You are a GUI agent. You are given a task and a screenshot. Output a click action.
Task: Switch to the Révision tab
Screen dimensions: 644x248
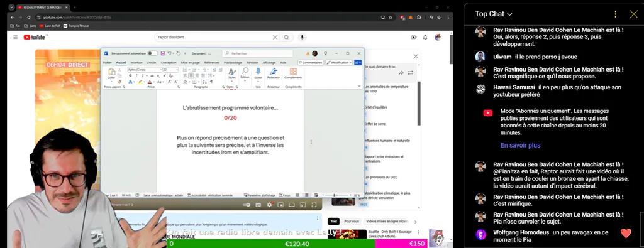pos(252,63)
